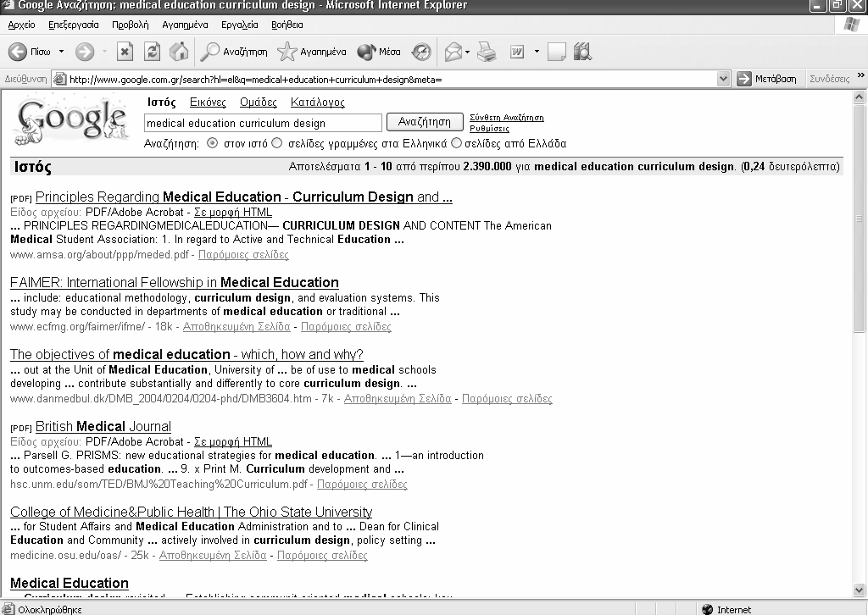The height and width of the screenshot is (615, 868).
Task: Click the address bar URL field
Action: [392, 79]
